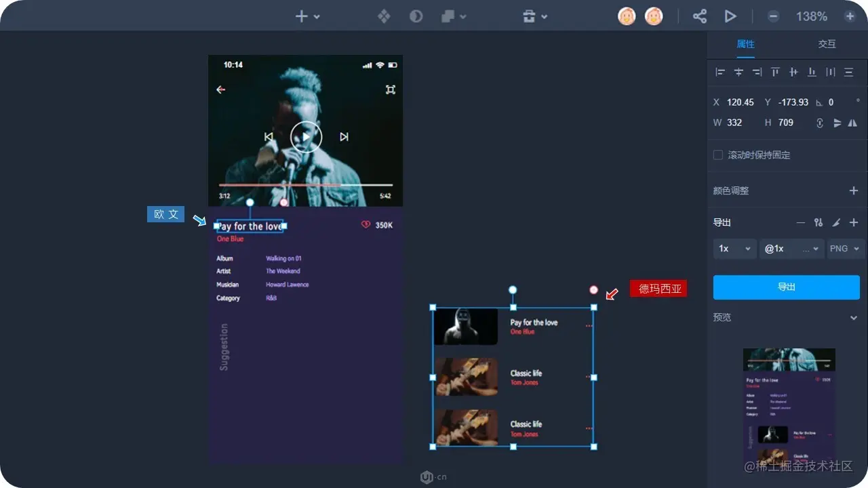Screen dimensions: 868x488
Task: Click the previous track button on video
Action: [269, 137]
